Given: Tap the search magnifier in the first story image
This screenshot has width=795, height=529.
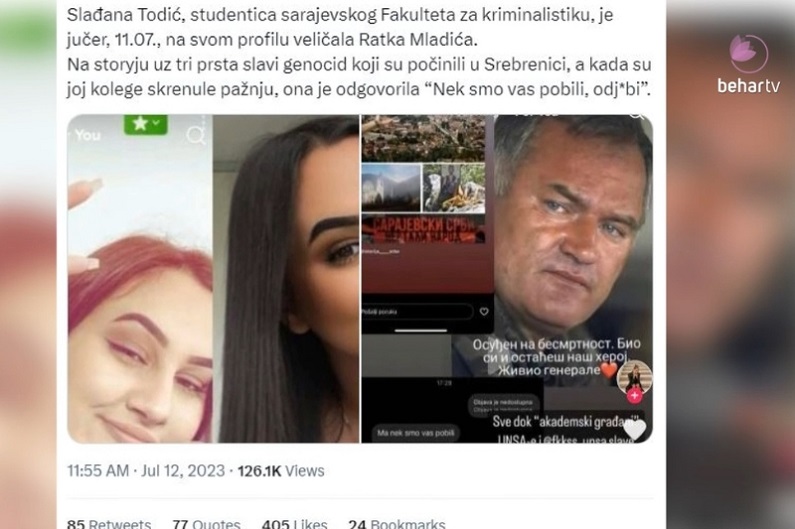Looking at the screenshot, I should 196,135.
